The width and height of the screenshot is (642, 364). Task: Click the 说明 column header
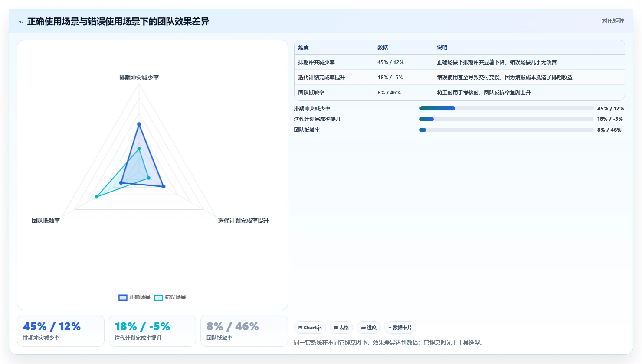pyautogui.click(x=442, y=48)
